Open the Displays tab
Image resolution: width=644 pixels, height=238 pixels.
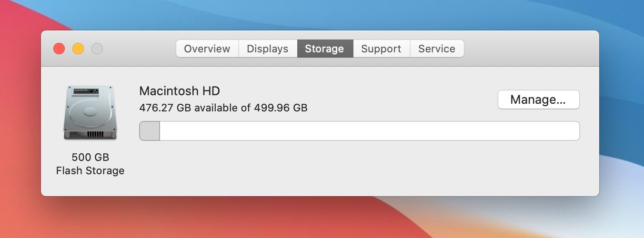268,49
